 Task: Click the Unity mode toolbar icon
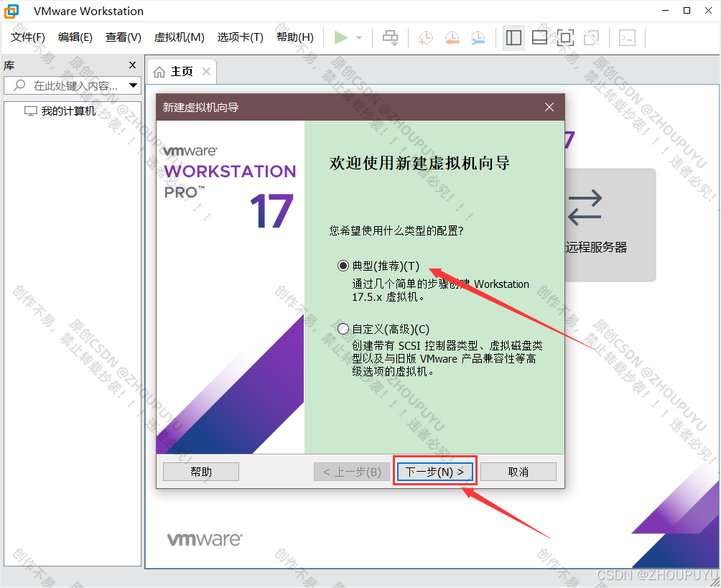(x=591, y=38)
